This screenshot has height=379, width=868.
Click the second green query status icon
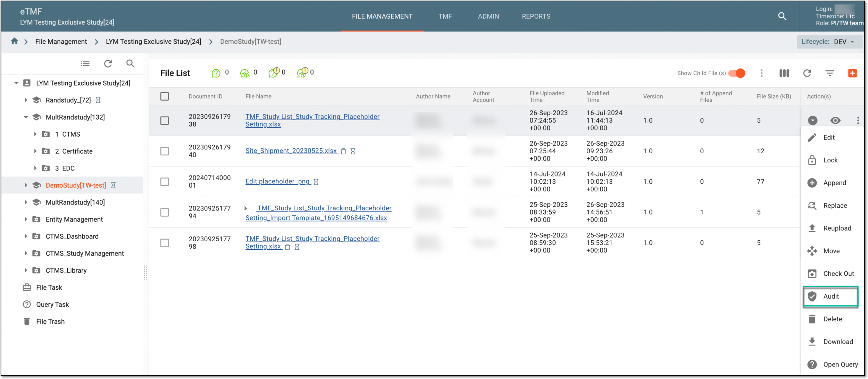244,73
